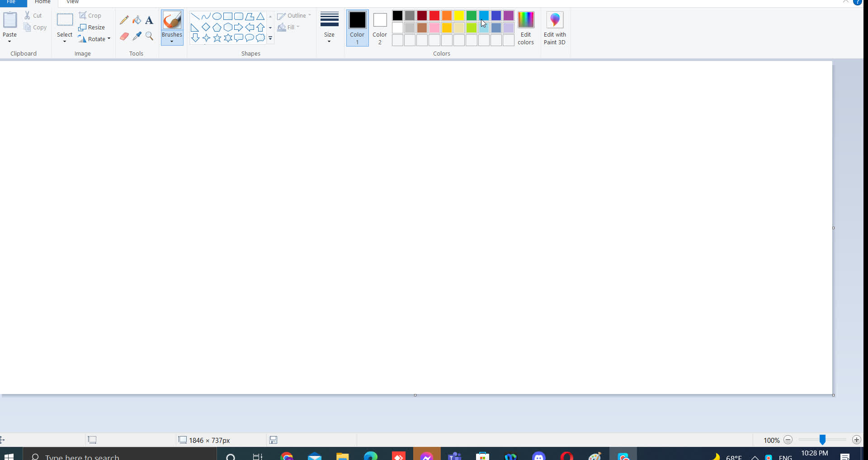This screenshot has height=460, width=868.
Task: Set Color 1 as active color
Action: pyautogui.click(x=357, y=28)
